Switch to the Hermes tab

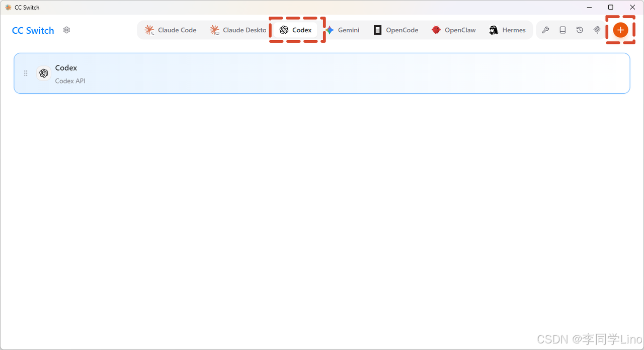507,30
